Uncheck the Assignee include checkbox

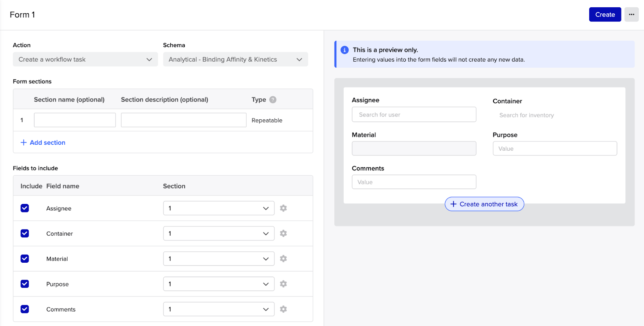tap(25, 208)
